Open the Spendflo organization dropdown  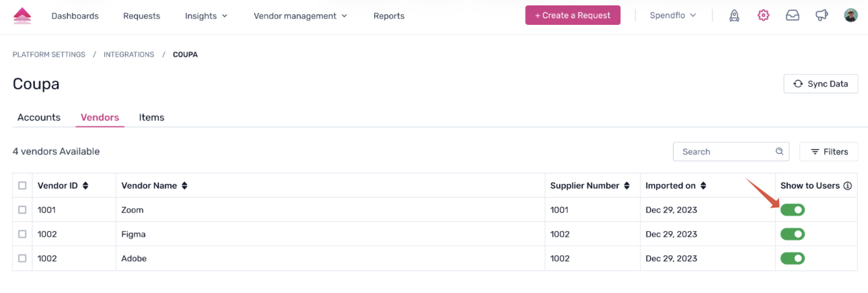[673, 15]
